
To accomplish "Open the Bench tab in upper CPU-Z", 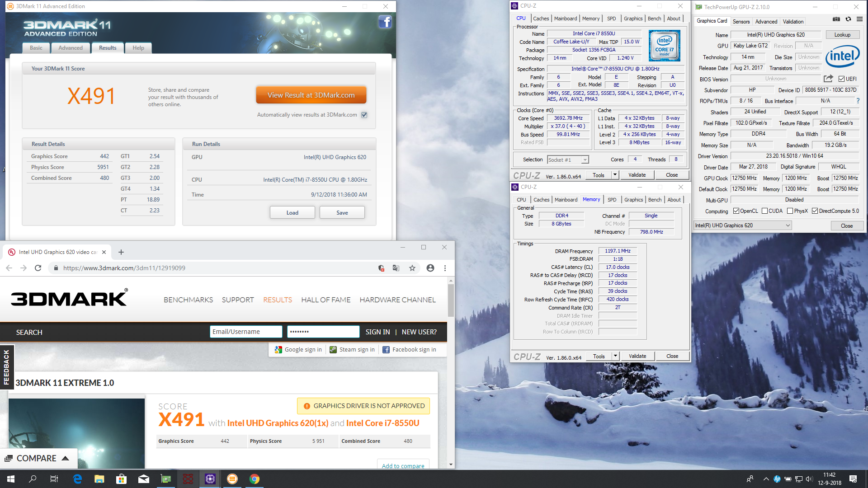I will [x=654, y=19].
